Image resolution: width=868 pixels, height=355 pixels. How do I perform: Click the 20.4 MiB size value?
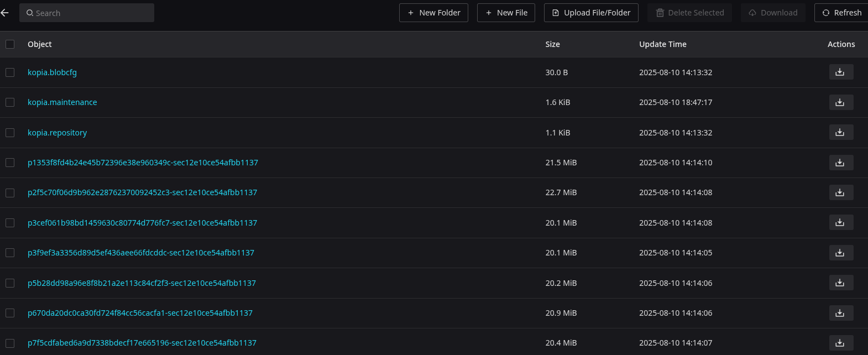(x=561, y=343)
